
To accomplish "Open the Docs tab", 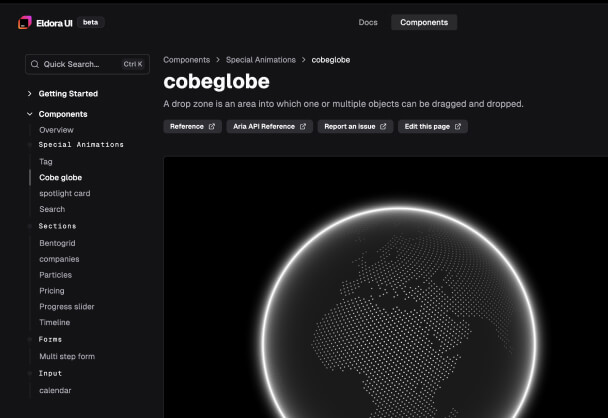I will coord(368,22).
